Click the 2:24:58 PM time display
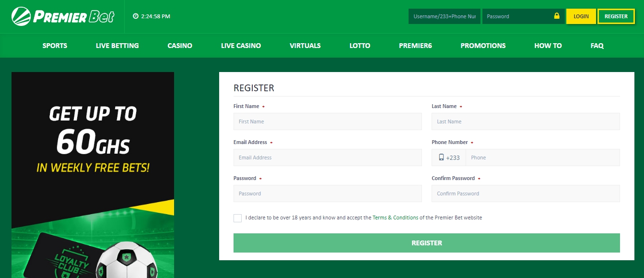644x278 pixels. (x=155, y=16)
